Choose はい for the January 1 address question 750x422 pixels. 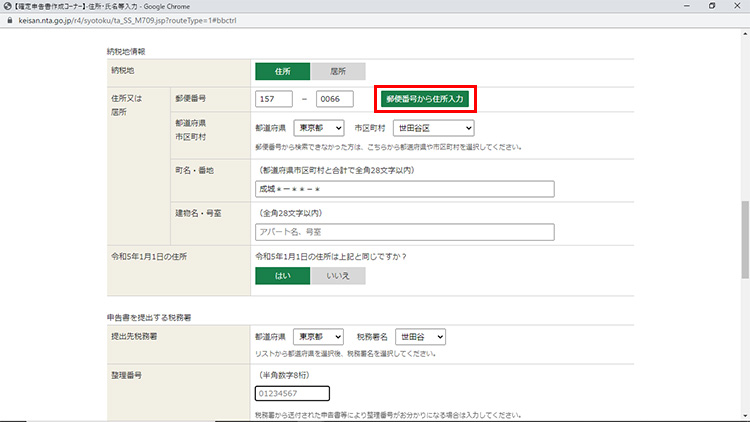283,276
